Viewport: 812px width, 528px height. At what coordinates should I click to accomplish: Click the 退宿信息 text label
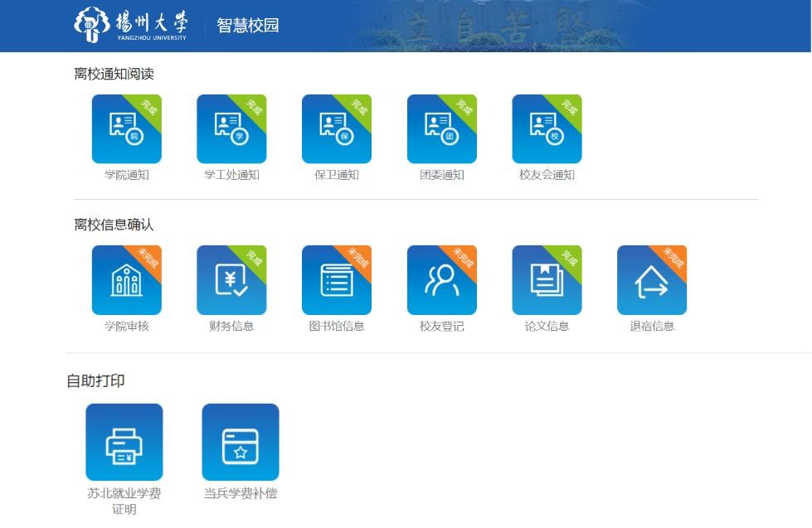pos(652,327)
